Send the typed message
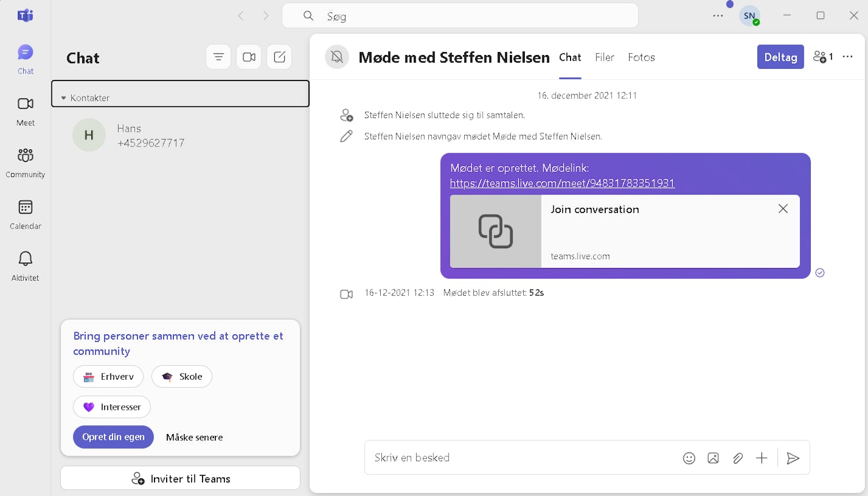 point(793,458)
